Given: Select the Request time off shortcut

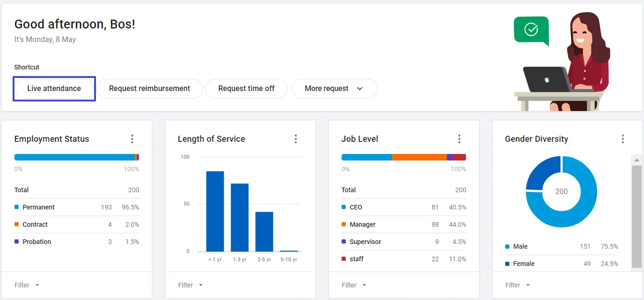Looking at the screenshot, I should (x=246, y=89).
